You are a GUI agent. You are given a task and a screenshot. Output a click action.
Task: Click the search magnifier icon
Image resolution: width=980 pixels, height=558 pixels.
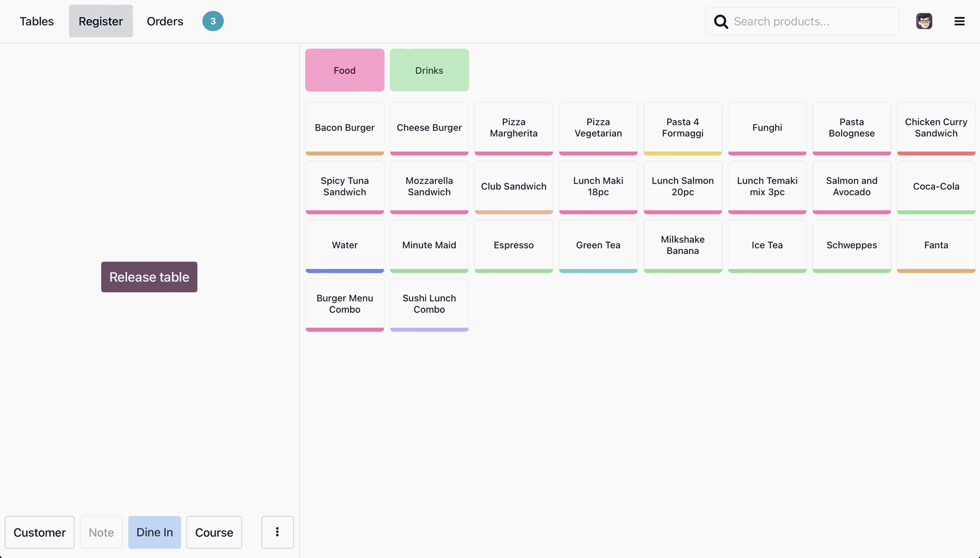[x=721, y=21]
